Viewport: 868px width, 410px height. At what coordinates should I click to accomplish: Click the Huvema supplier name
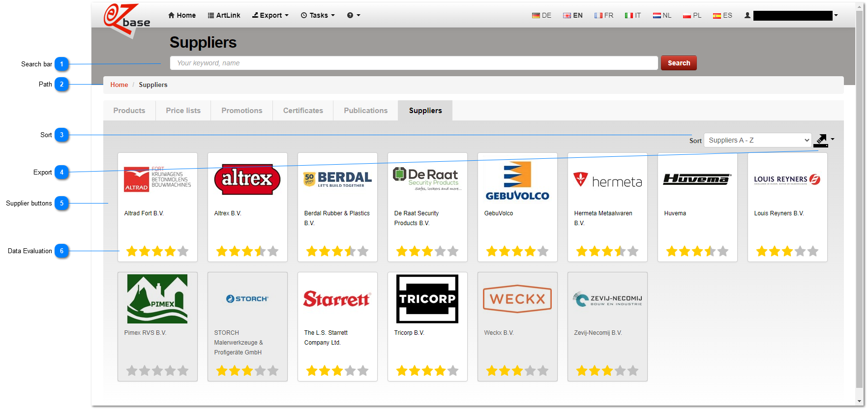click(x=675, y=213)
